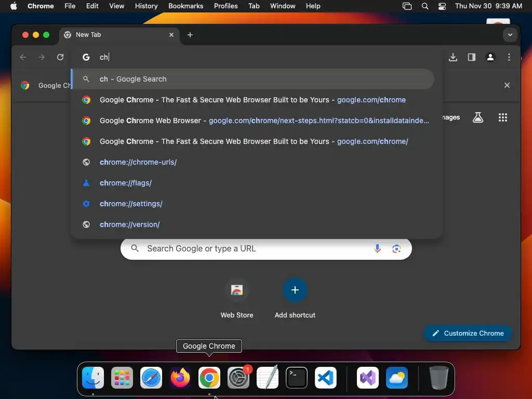Image resolution: width=532 pixels, height=399 pixels.
Task: Click the Stage Manager menu bar icon
Action: point(407,6)
